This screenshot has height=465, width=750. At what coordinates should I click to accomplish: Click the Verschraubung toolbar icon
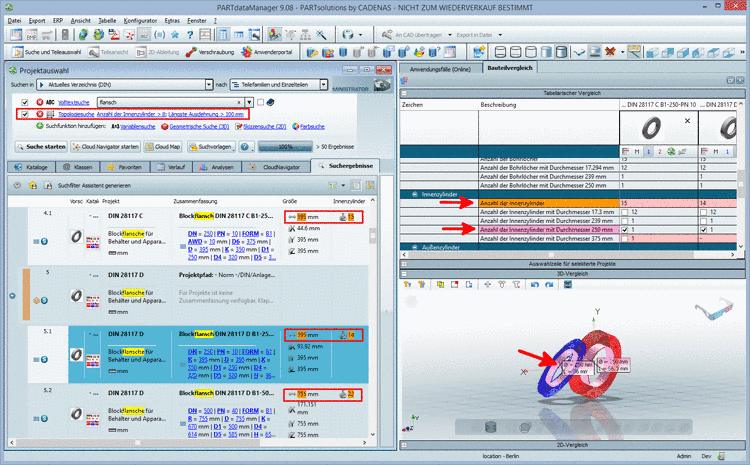point(191,52)
